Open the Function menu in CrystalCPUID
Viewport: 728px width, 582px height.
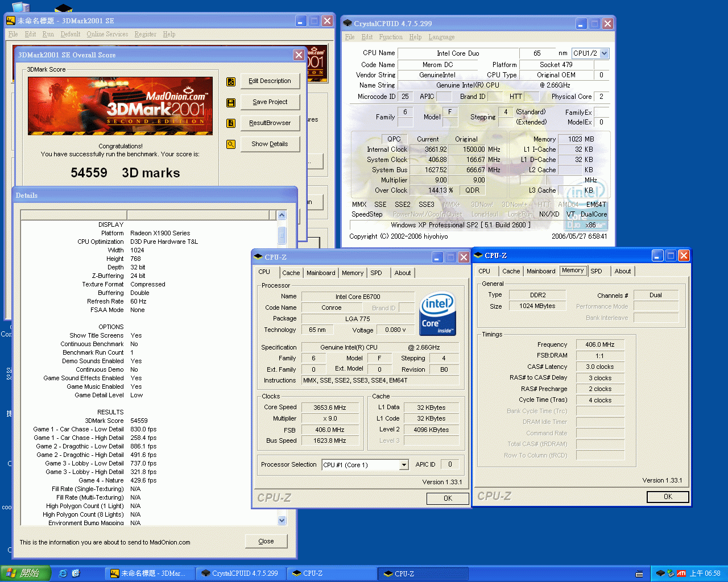coord(391,37)
